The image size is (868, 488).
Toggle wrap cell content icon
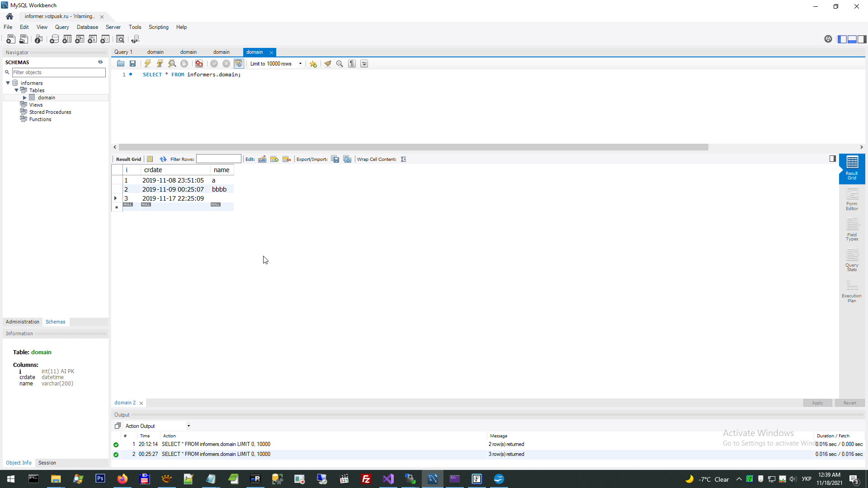point(404,159)
